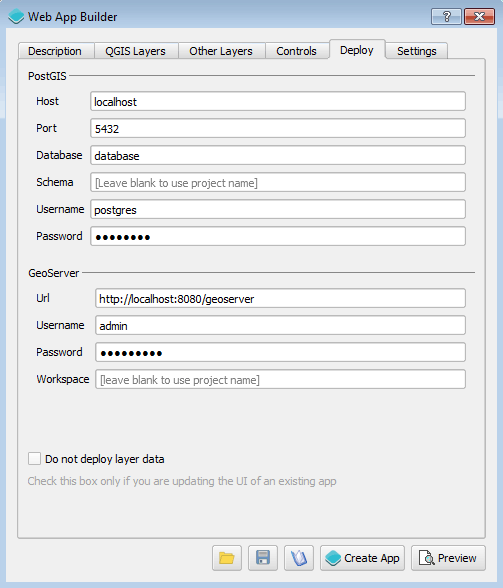Close the Web App Builder dialog
Image resolution: width=503 pixels, height=588 pixels.
(x=479, y=16)
